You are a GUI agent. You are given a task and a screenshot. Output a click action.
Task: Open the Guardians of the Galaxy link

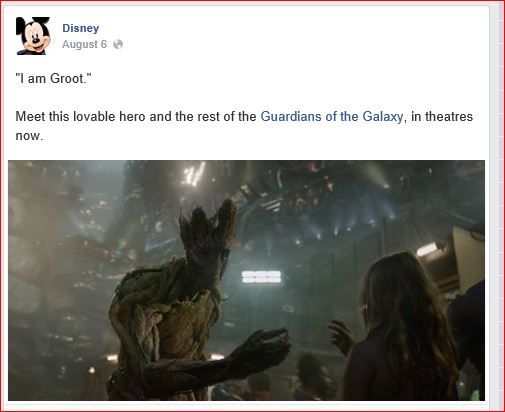[x=332, y=117]
